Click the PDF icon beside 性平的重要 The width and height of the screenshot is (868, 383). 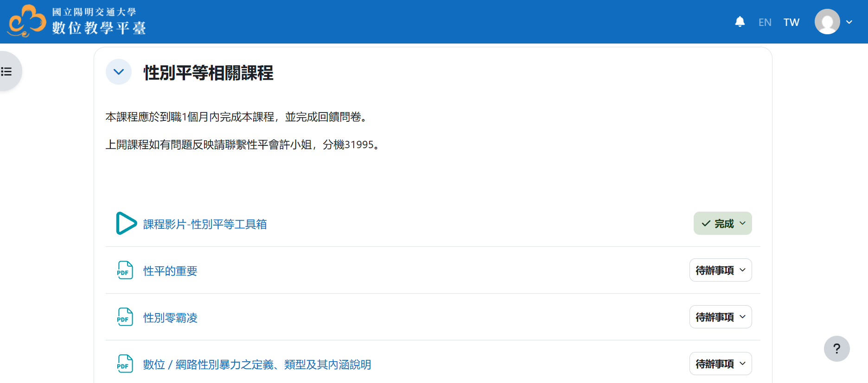[125, 270]
